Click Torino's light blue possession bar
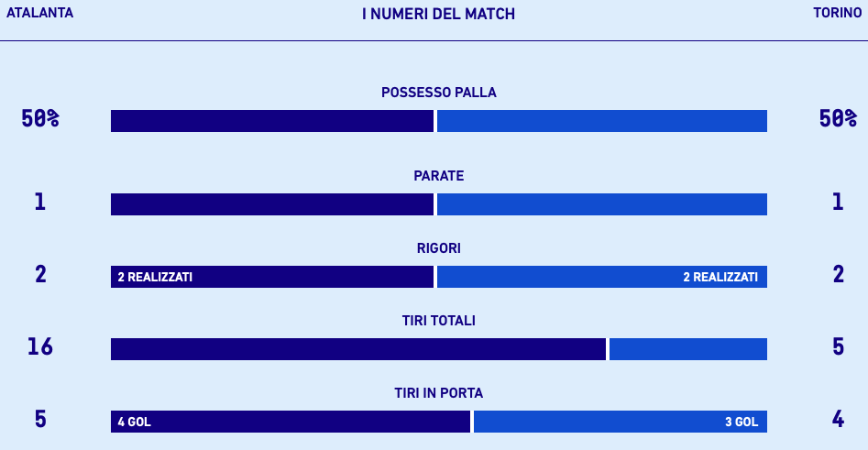Screen dimensions: 868x450 [x=601, y=121]
